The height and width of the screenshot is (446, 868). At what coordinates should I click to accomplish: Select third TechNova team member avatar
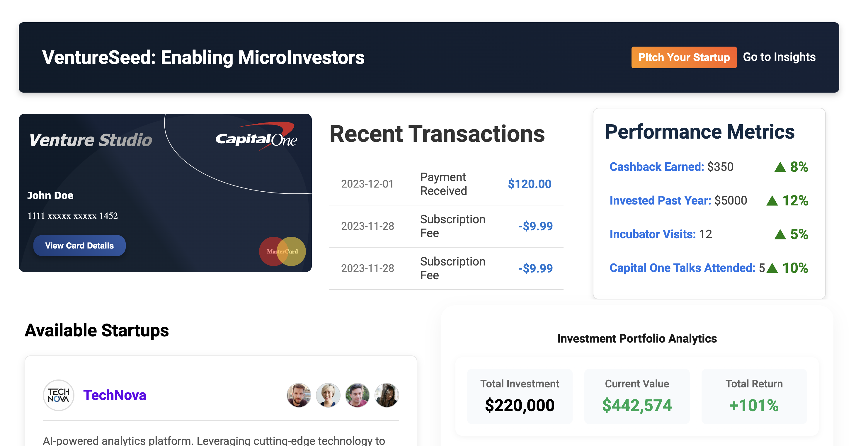[357, 395]
